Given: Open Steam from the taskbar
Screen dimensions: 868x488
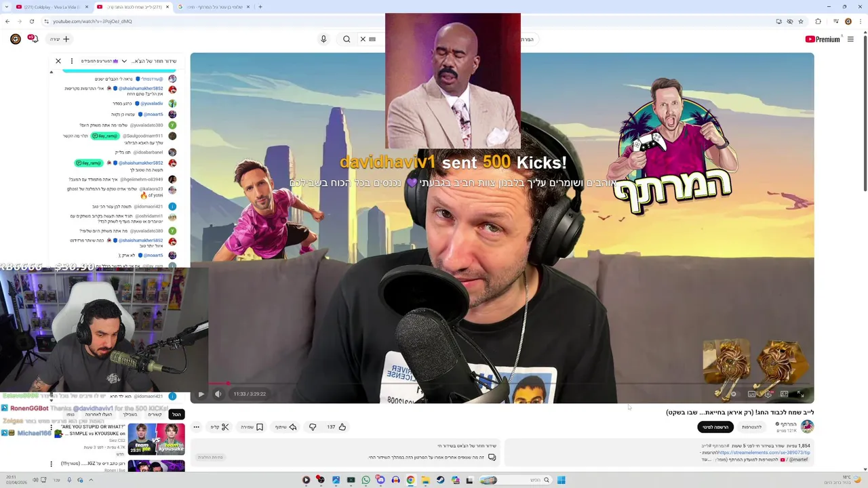Looking at the screenshot, I should (440, 480).
